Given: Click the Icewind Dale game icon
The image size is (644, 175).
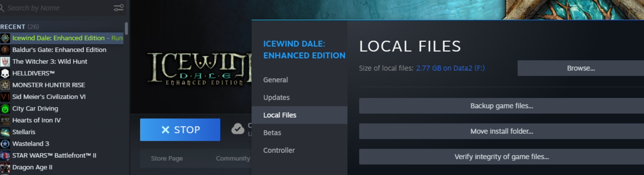Looking at the screenshot, I should point(5,38).
